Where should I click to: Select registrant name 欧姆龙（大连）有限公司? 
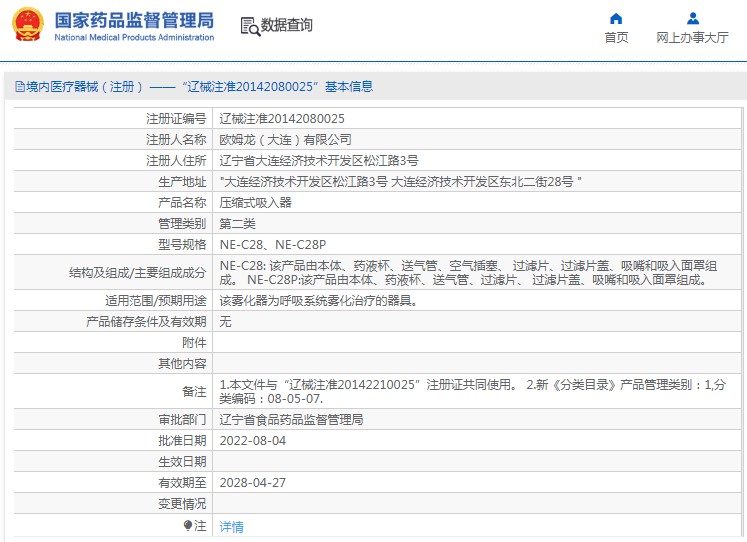pyautogui.click(x=285, y=140)
